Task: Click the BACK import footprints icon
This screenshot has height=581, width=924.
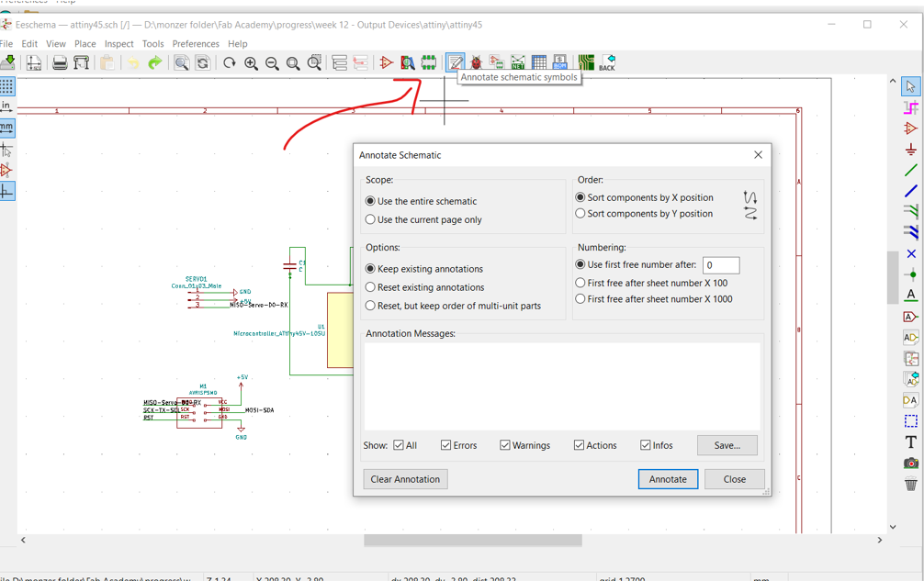Action: click(607, 62)
